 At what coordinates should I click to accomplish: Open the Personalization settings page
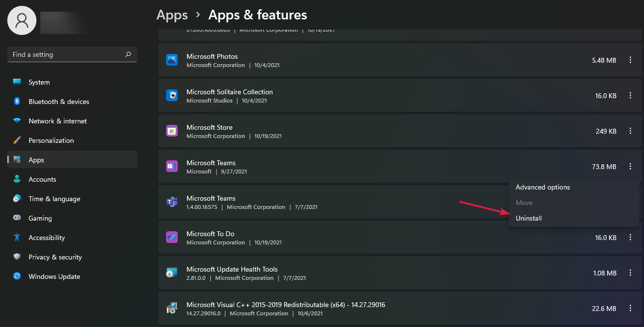pos(51,140)
